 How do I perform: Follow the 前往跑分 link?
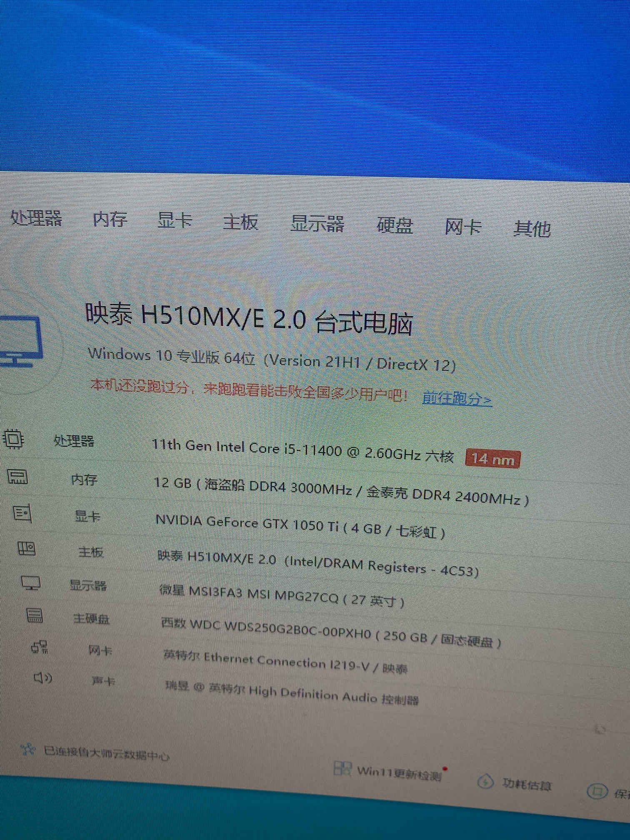tap(457, 399)
